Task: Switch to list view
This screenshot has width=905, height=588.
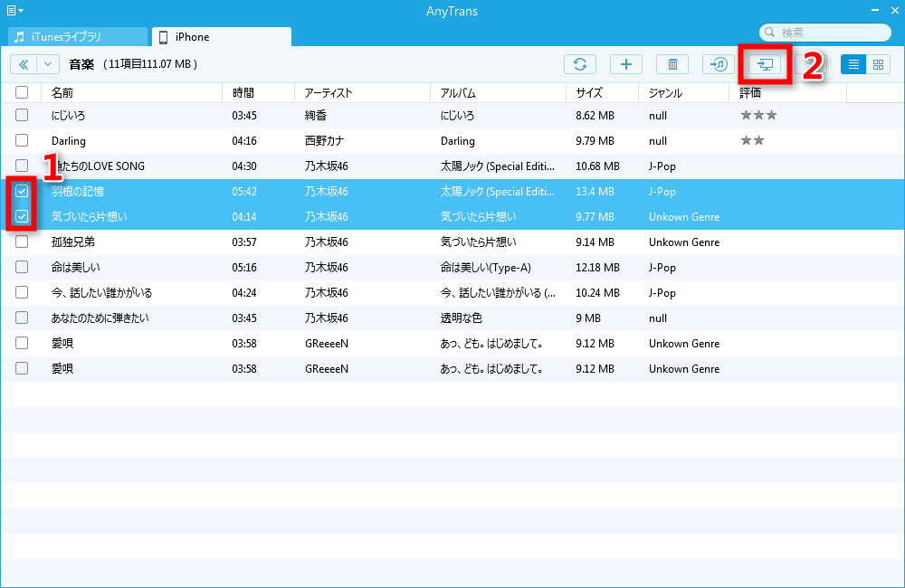Action: coord(853,64)
